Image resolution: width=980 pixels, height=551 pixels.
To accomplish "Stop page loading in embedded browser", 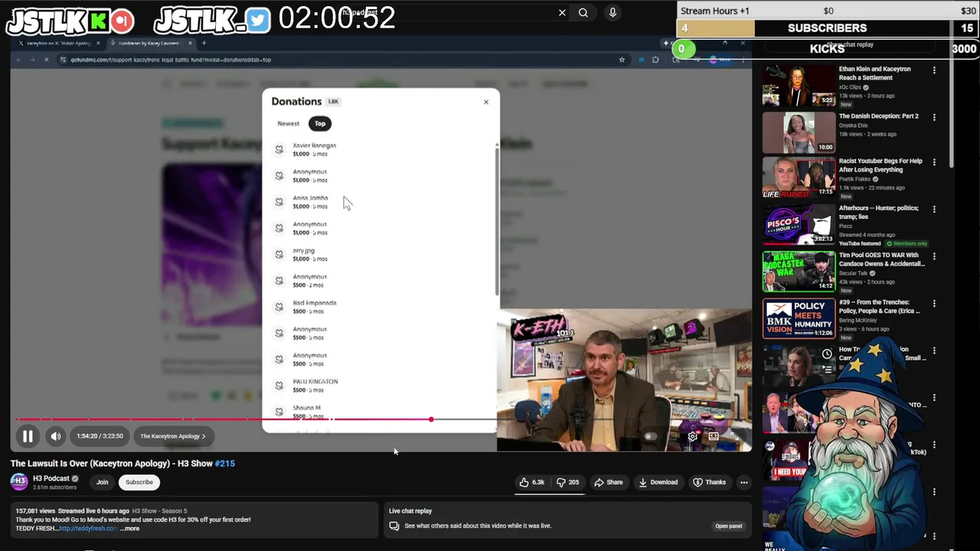I will (46, 60).
